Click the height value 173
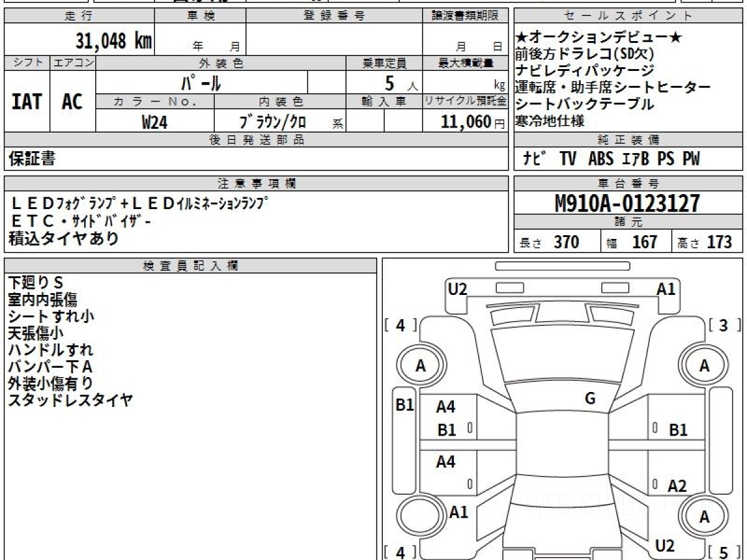This screenshot has width=747, height=560. click(x=719, y=242)
